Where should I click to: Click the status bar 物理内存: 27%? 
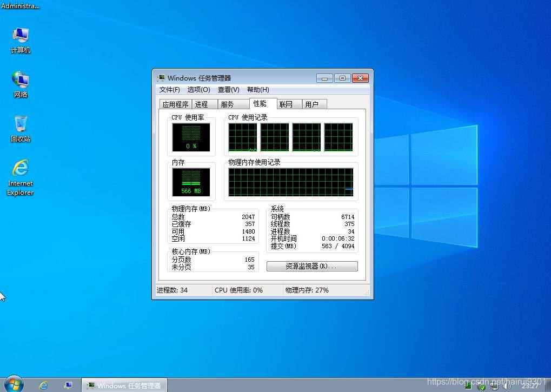(307, 290)
